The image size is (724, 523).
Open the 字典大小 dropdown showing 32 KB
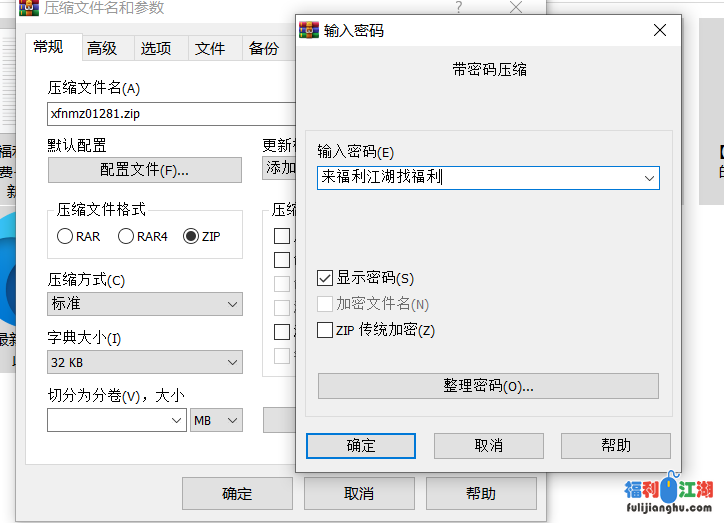[x=145, y=362]
